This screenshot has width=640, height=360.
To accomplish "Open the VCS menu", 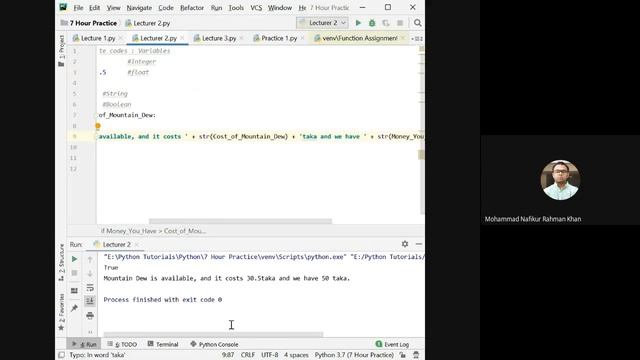I will [x=256, y=8].
